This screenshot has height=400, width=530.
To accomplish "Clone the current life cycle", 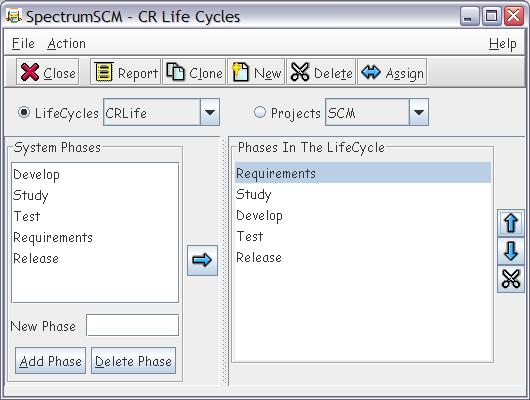I will (x=194, y=72).
